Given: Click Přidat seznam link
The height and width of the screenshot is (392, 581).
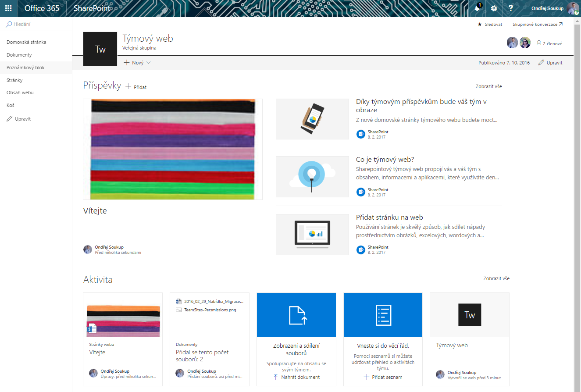Looking at the screenshot, I should pos(383,377).
